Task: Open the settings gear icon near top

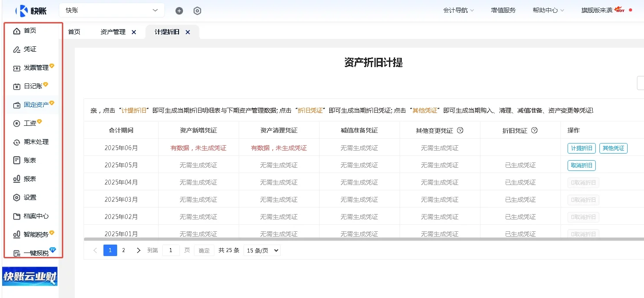Action: click(x=197, y=10)
